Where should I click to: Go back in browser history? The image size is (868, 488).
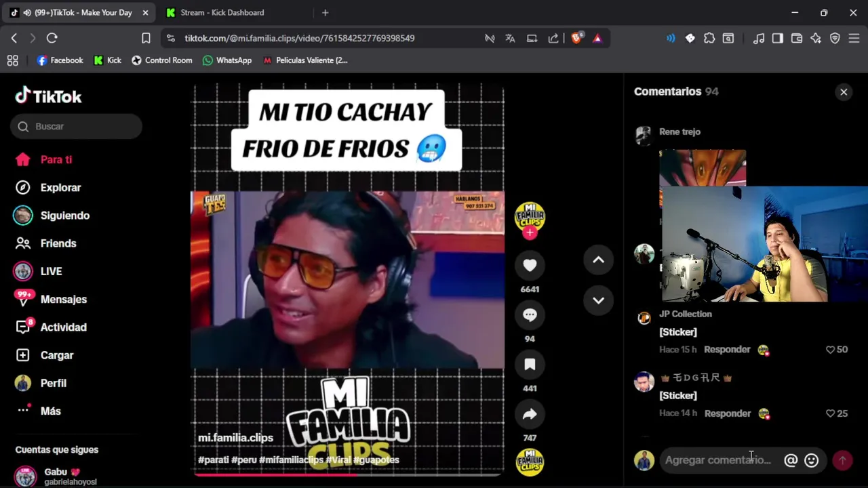click(x=14, y=39)
